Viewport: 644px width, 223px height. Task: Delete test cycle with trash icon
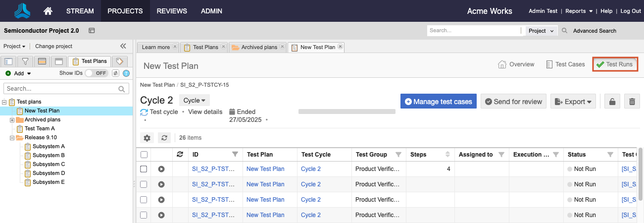632,102
